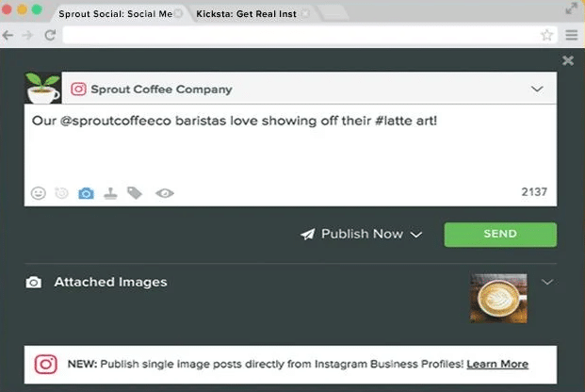Close the Kicksta tab
The width and height of the screenshot is (585, 392).
click(305, 14)
